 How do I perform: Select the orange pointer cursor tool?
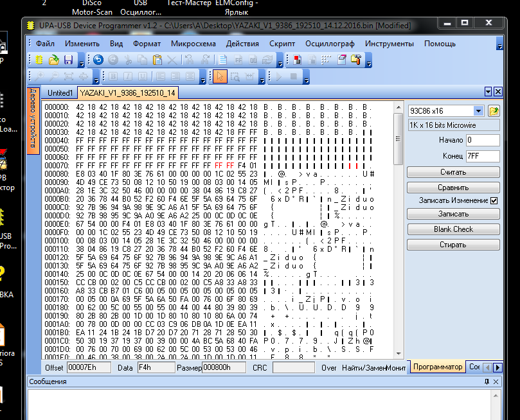[x=219, y=76]
